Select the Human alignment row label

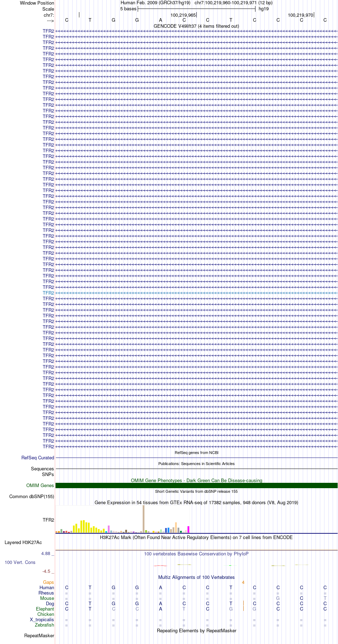tap(47, 588)
